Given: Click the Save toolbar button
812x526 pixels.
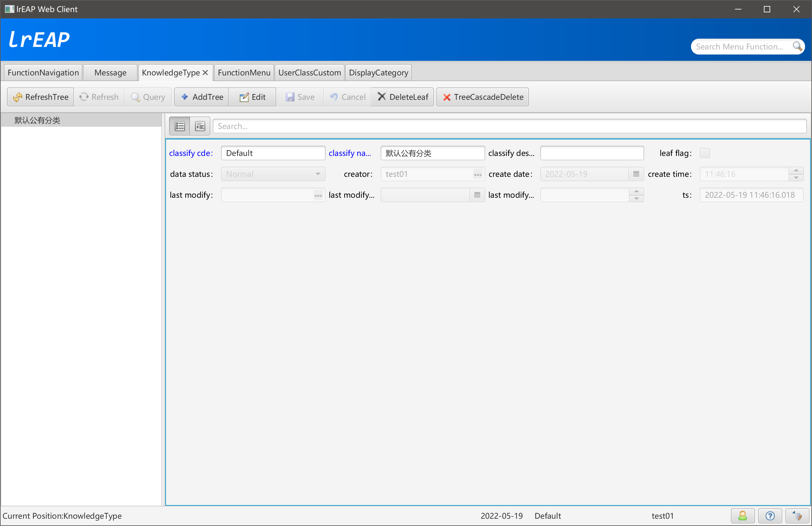Looking at the screenshot, I should 300,97.
